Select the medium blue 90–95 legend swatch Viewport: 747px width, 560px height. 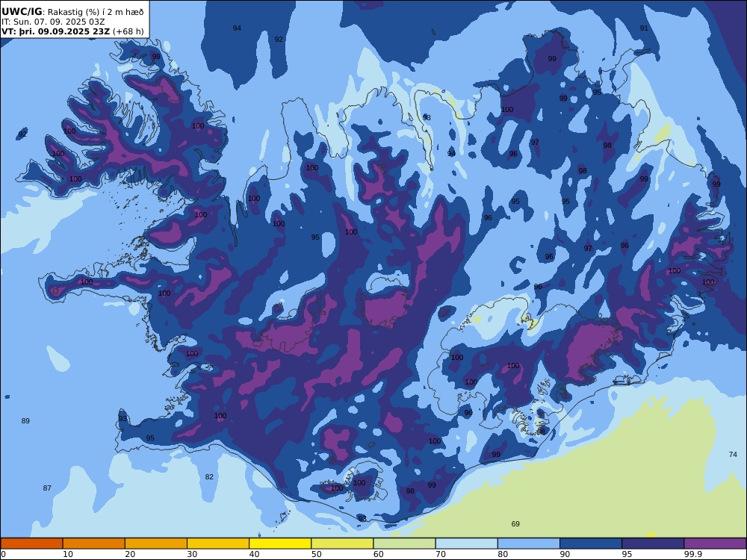tap(591, 544)
